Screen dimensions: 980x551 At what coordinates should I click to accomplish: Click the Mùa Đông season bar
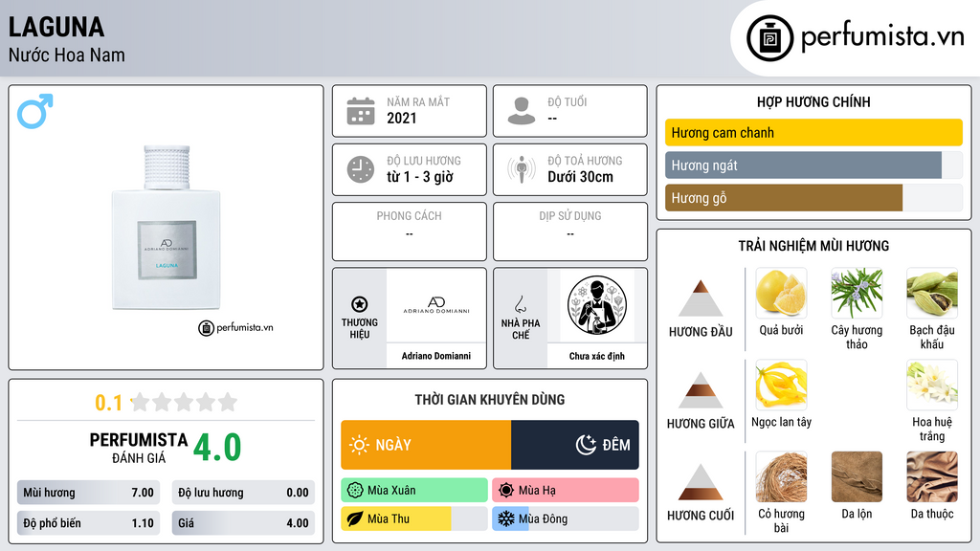[566, 519]
